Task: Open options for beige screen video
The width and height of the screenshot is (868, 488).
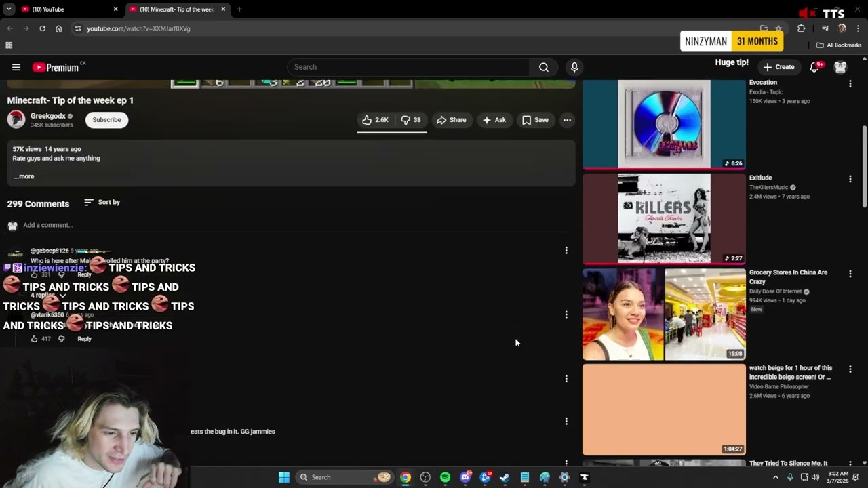Action: (x=850, y=369)
